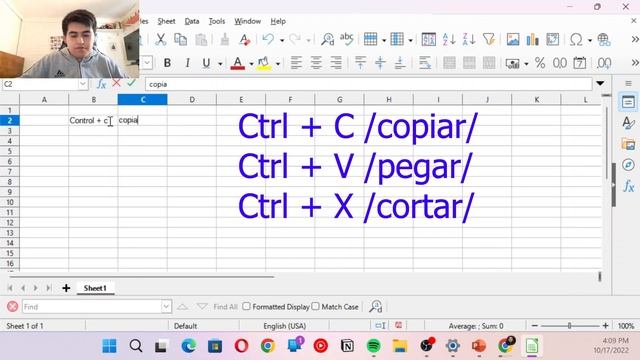This screenshot has height=360, width=640.
Task: Click the Clear Direct Formatting icon
Action: (244, 40)
